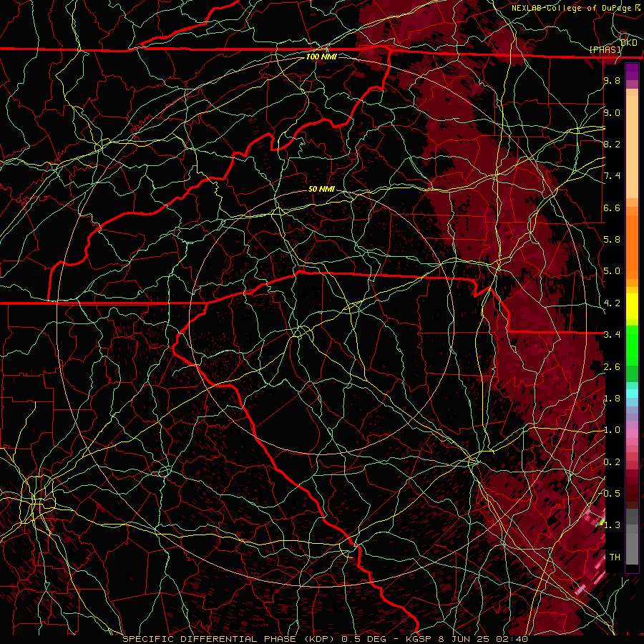Viewport: 644px width, 644px height.
Task: Click the 8.2 value on the color scale
Action: [x=612, y=144]
